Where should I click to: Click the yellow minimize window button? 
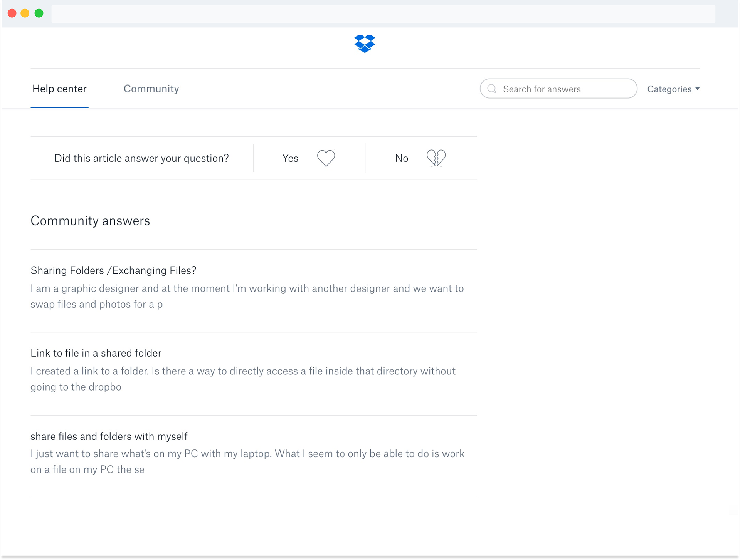pyautogui.click(x=25, y=13)
